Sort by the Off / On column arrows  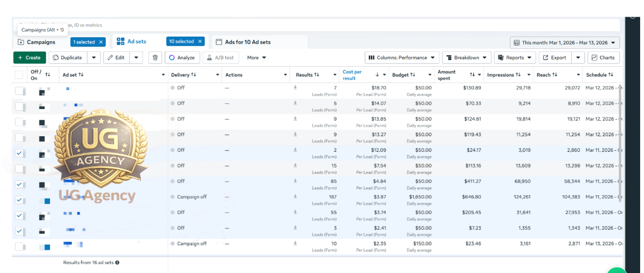[48, 75]
